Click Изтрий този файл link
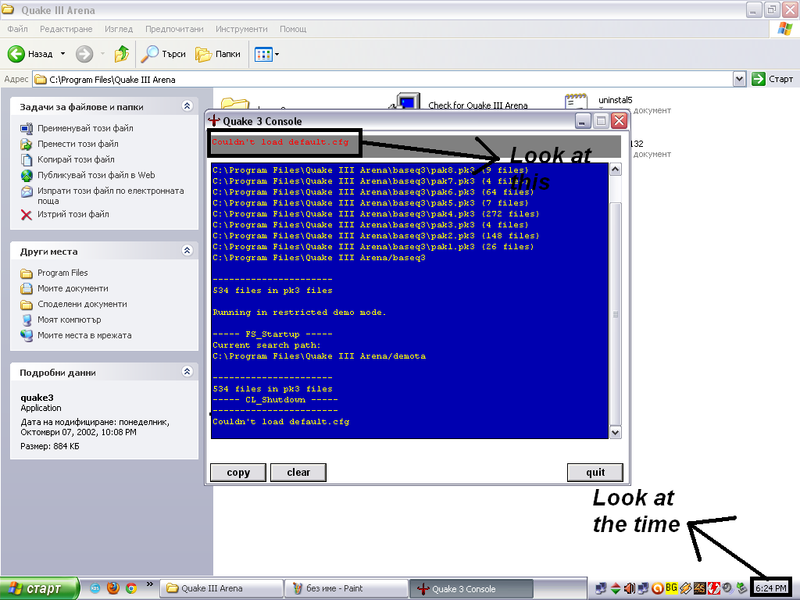The width and height of the screenshot is (800, 600). (x=73, y=214)
